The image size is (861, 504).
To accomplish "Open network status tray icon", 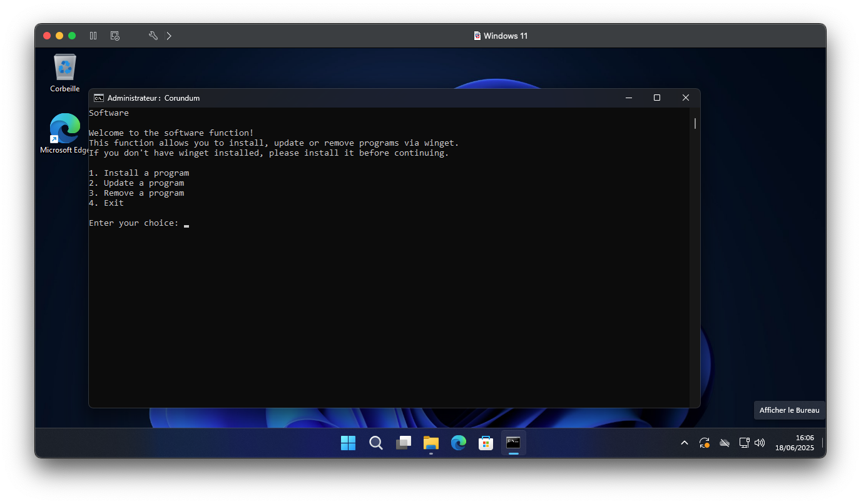I will (744, 443).
